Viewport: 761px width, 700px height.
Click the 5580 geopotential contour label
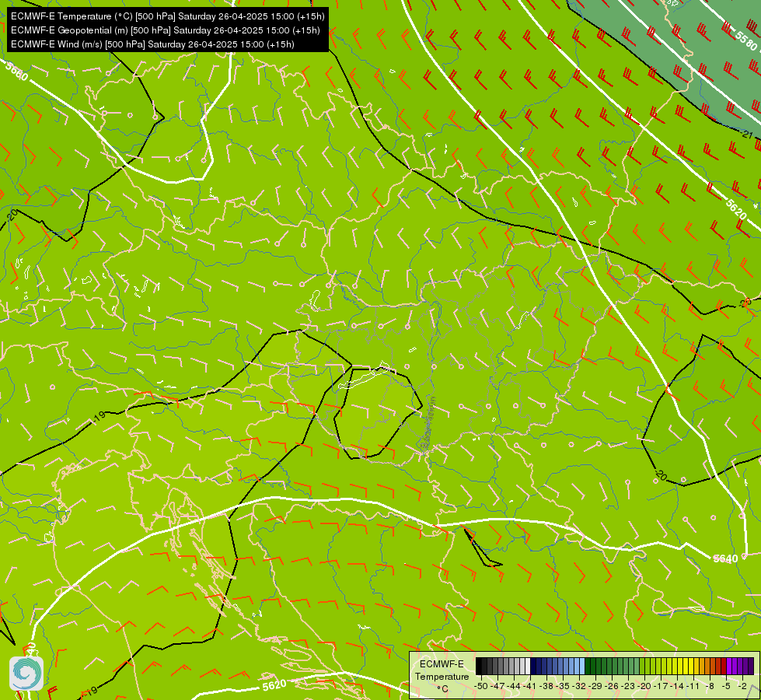click(x=746, y=40)
